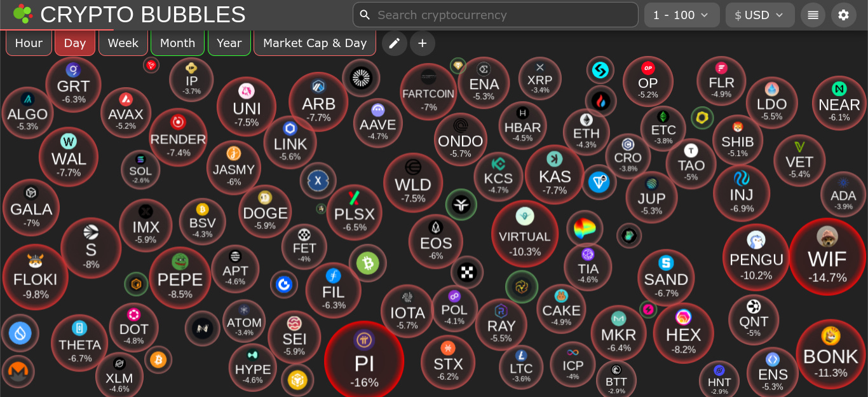The width and height of the screenshot is (868, 397).
Task: Select the DOGE bubble
Action: tap(265, 211)
